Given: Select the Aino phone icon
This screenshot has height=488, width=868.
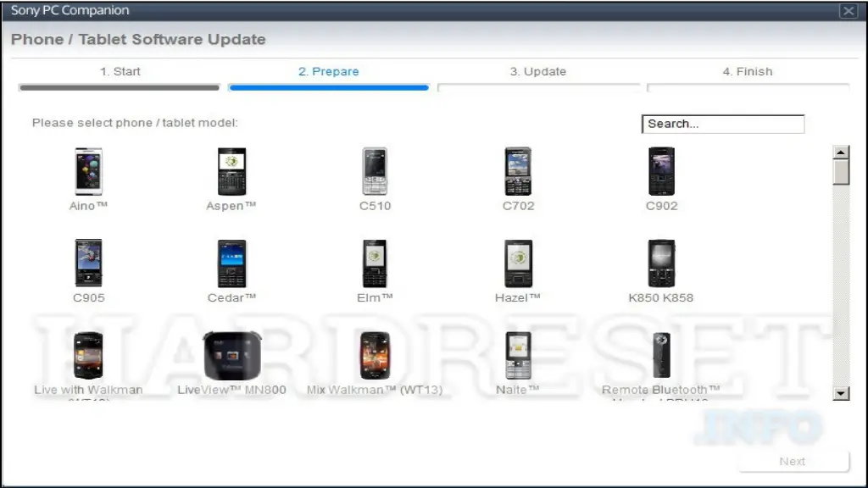Looking at the screenshot, I should 88,171.
